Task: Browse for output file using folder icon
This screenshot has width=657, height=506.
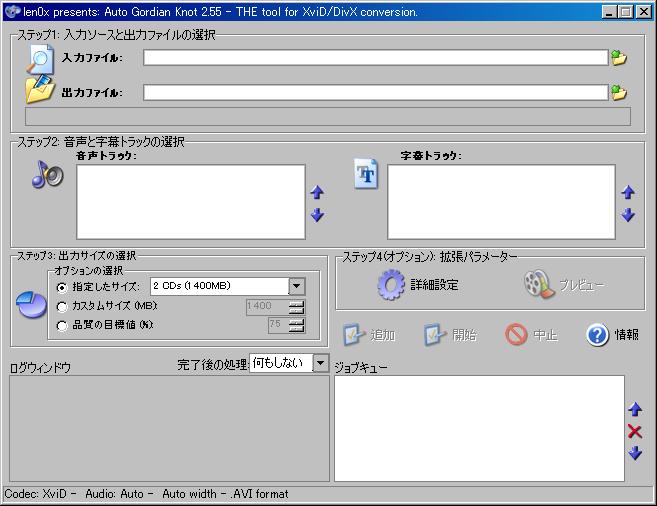Action: (618, 92)
